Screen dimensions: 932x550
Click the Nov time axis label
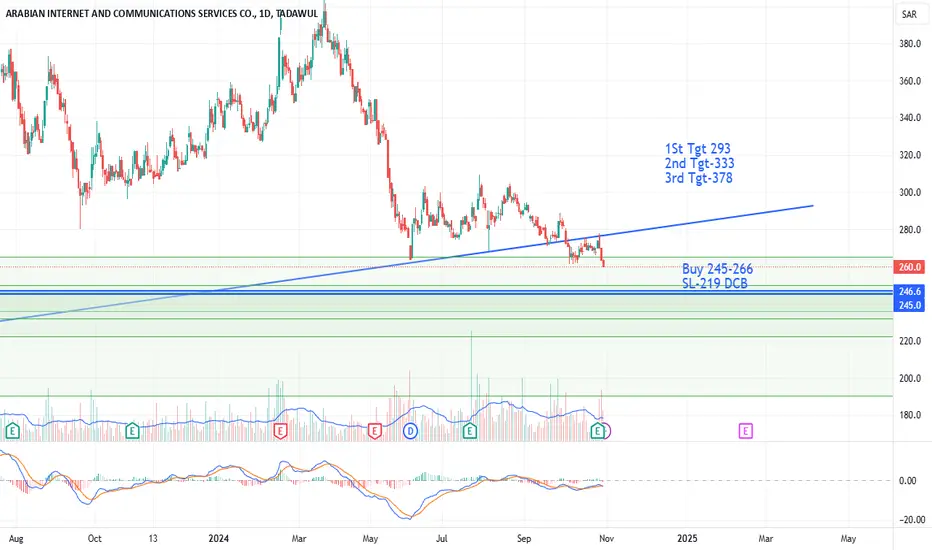click(x=606, y=539)
